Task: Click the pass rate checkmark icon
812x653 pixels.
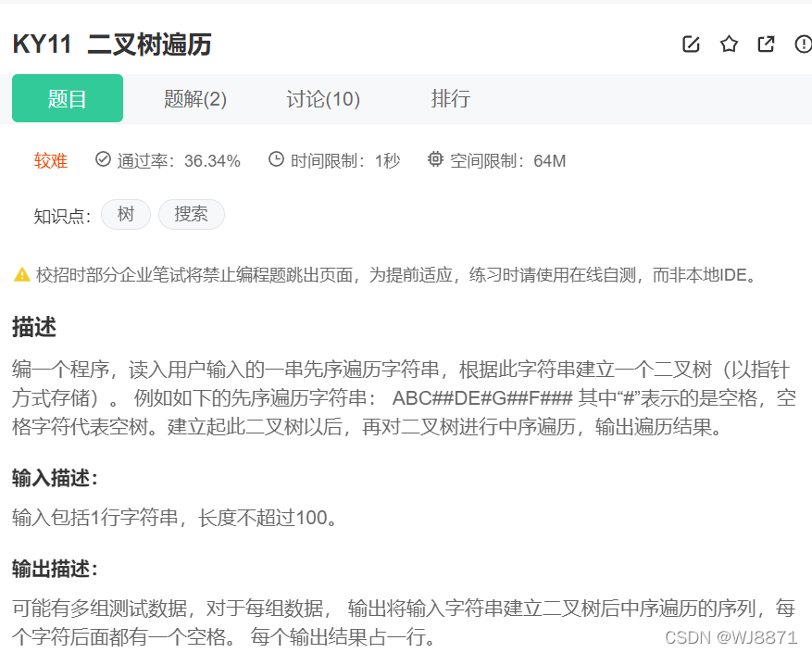Action: (x=103, y=159)
